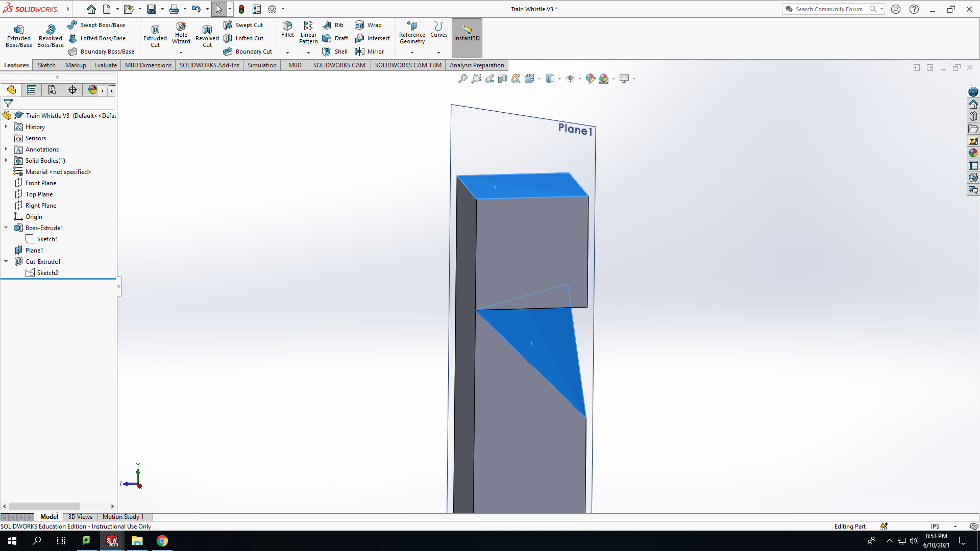Switch to the Evaluate tab
The height and width of the screenshot is (551, 980).
106,65
